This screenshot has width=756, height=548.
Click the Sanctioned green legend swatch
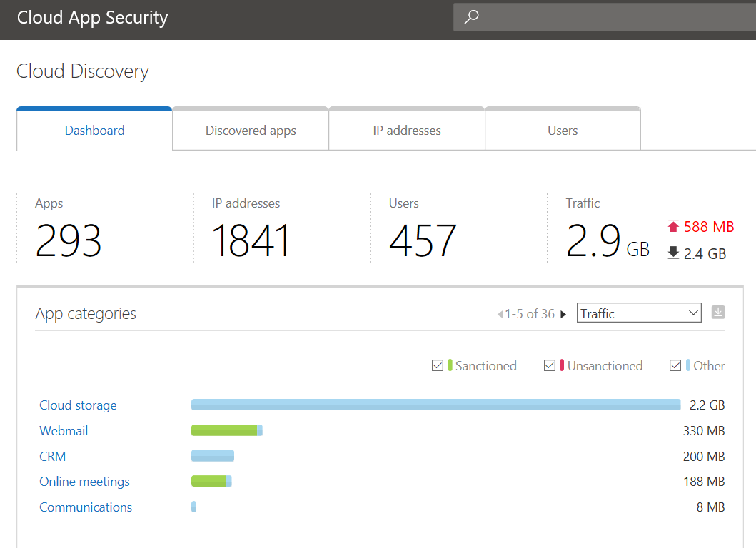450,365
